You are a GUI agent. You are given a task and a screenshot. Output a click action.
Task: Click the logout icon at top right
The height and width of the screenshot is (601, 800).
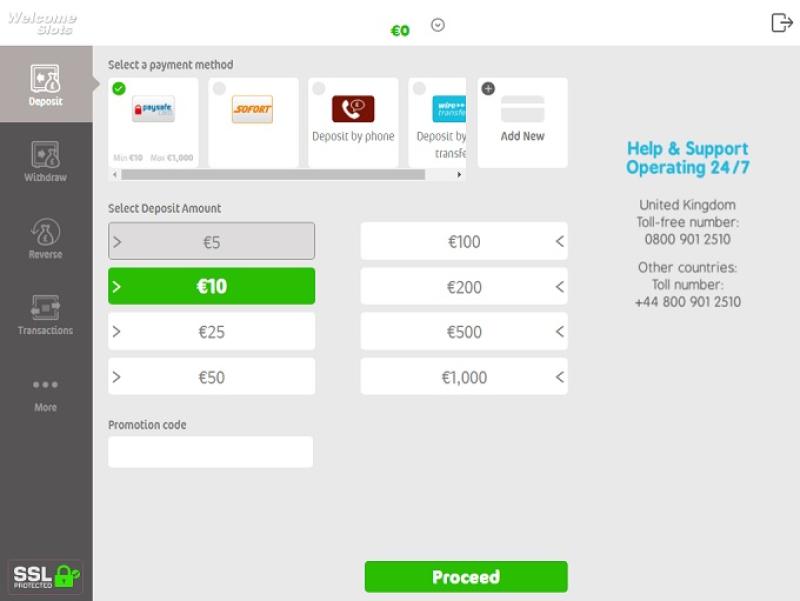point(781,22)
